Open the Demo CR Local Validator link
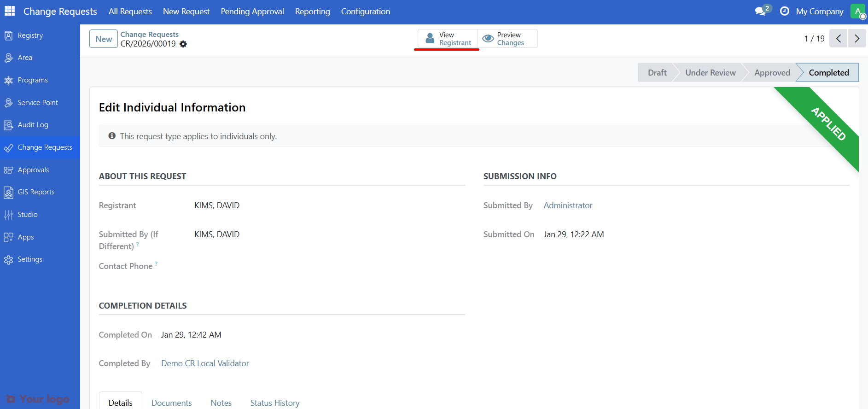 [205, 363]
